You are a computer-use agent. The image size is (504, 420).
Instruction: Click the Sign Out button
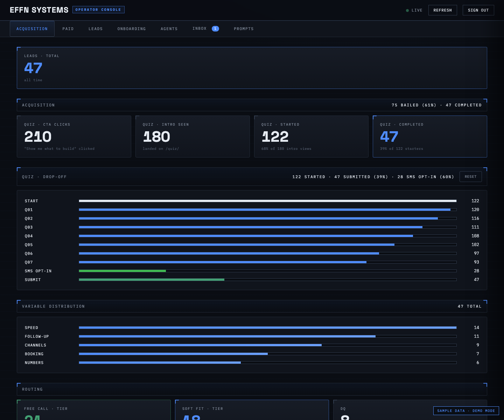pos(478,10)
